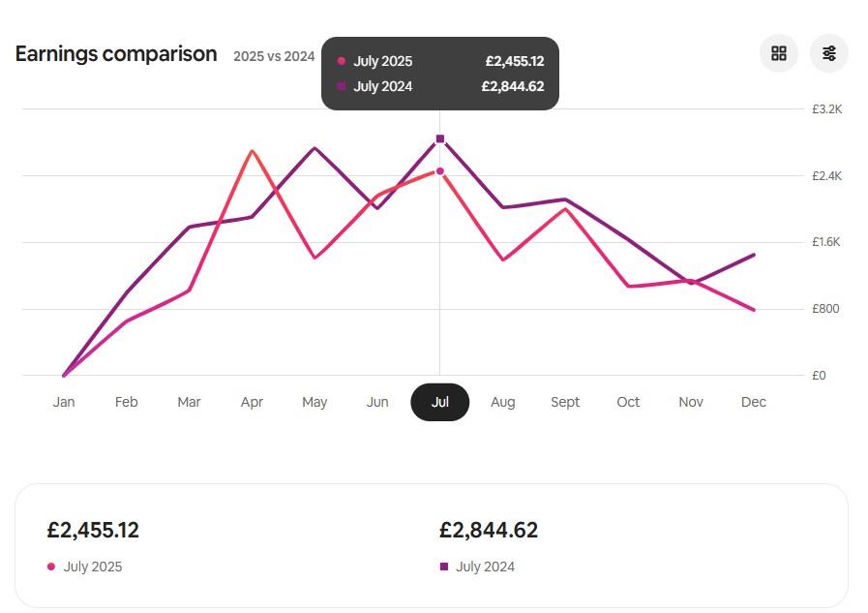Open the filter sliders icon button

tap(829, 53)
